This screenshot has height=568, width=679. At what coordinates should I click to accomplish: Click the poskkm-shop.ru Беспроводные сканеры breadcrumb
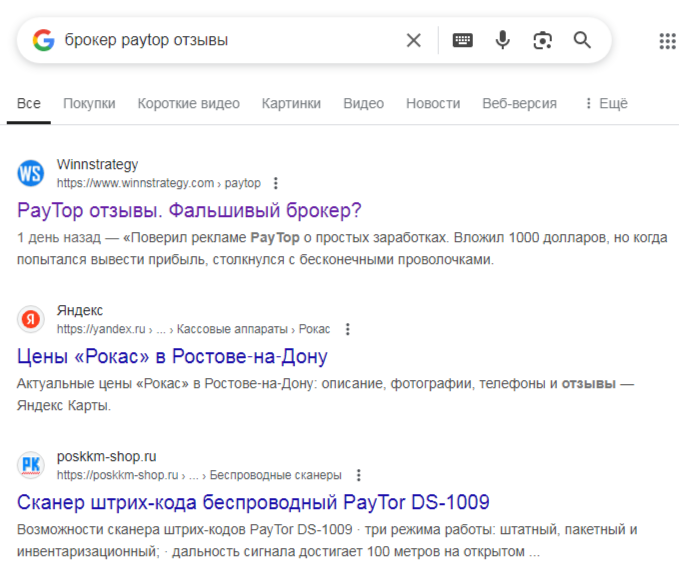199,475
